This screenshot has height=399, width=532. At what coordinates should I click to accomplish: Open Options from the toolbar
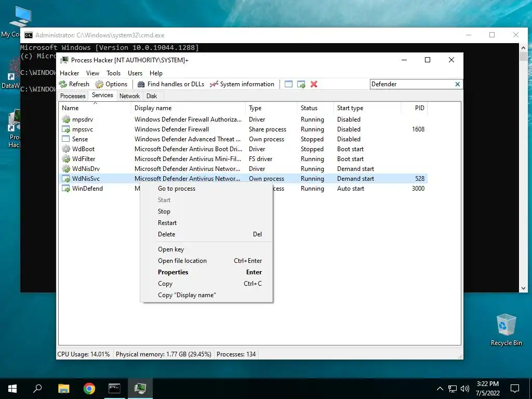[x=111, y=84]
